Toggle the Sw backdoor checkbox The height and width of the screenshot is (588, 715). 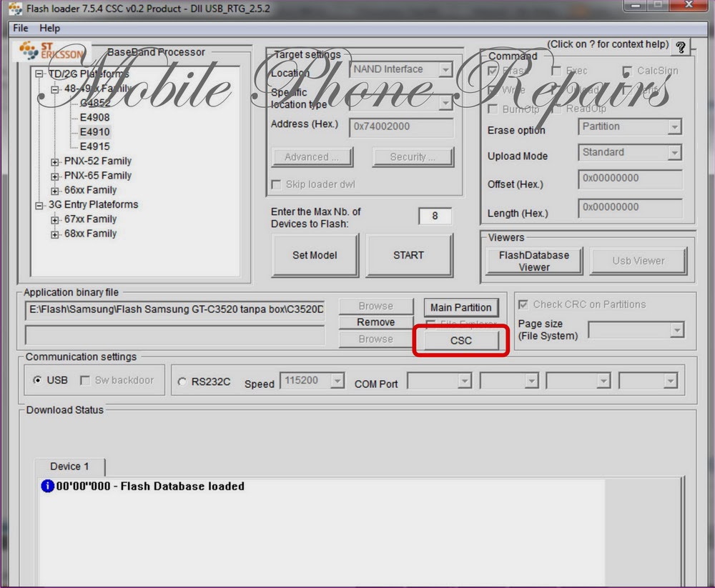[85, 380]
